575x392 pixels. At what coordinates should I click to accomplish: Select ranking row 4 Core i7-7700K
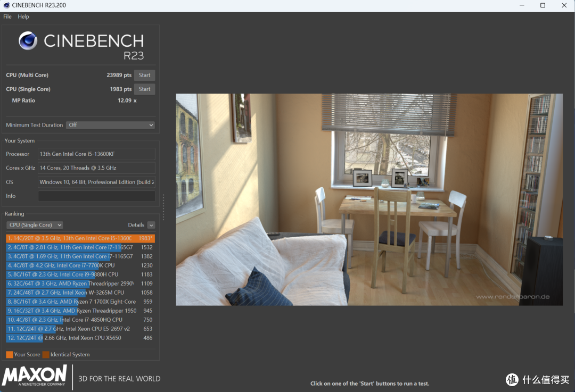tap(80, 265)
